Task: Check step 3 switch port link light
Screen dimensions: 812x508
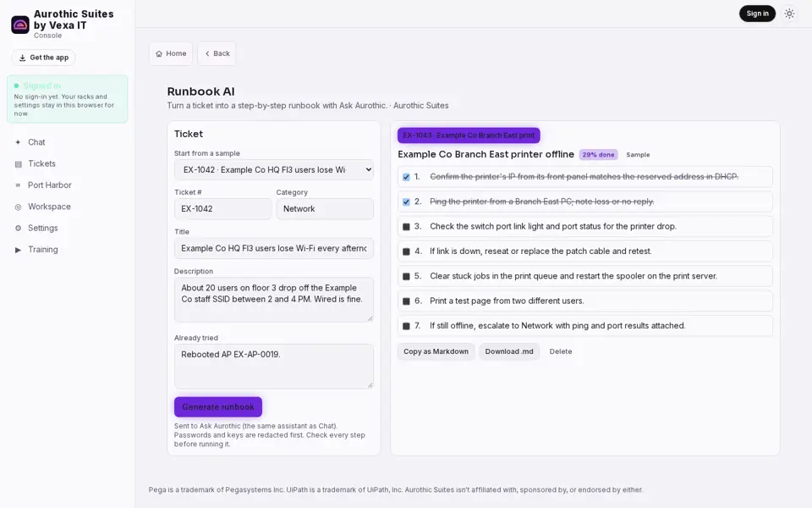Action: 406,227
